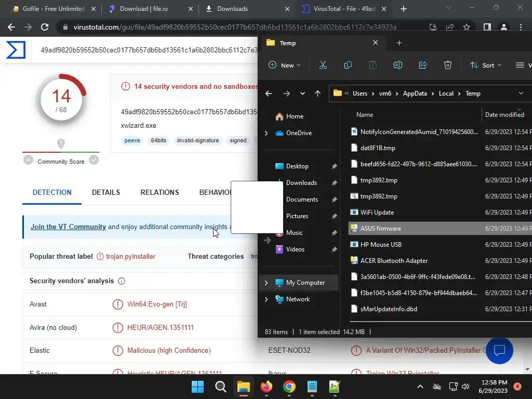Screen dimensions: 532x399
Task: Click the Chrome share page icon
Action: (450, 27)
